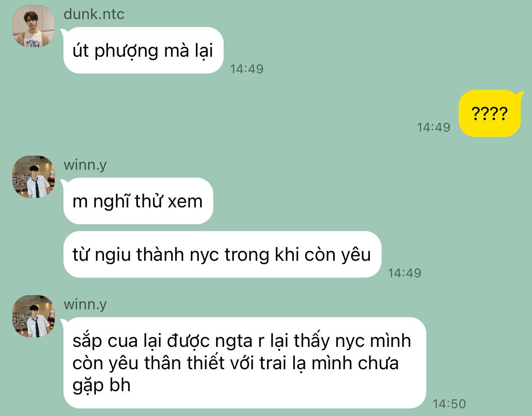Screen dimensions: 532x416
Task: Click the winn.y name above "m nghĩ thử xem"
Action: coord(85,165)
